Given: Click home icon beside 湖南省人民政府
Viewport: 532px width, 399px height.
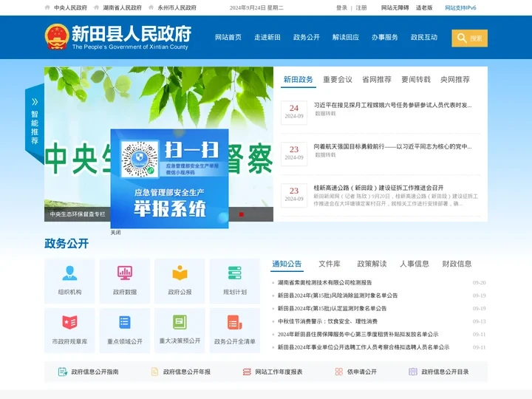Looking at the screenshot, I should pyautogui.click(x=96, y=7).
